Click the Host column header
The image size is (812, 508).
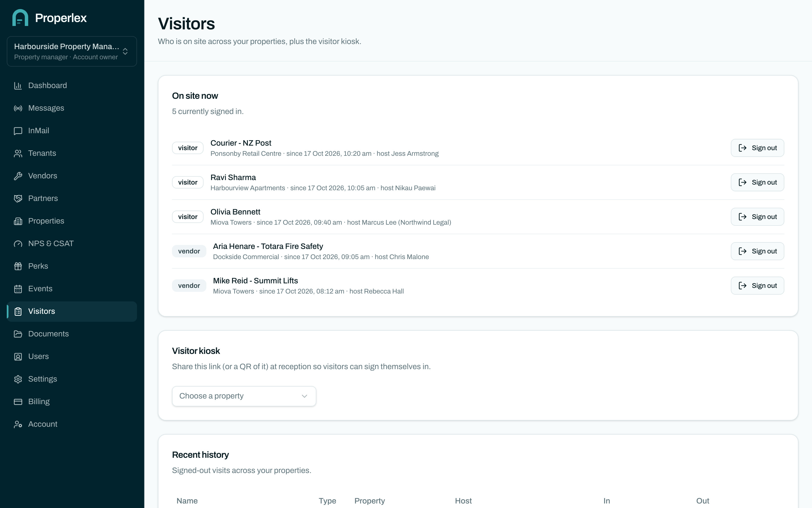(463, 501)
